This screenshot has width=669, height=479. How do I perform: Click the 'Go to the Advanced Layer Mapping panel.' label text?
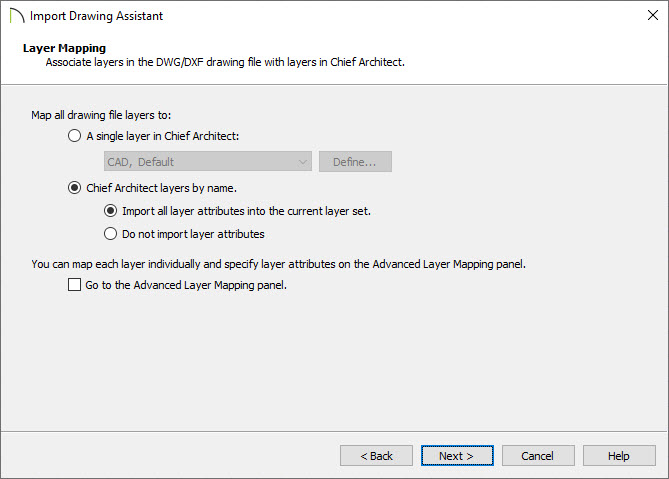point(186,285)
